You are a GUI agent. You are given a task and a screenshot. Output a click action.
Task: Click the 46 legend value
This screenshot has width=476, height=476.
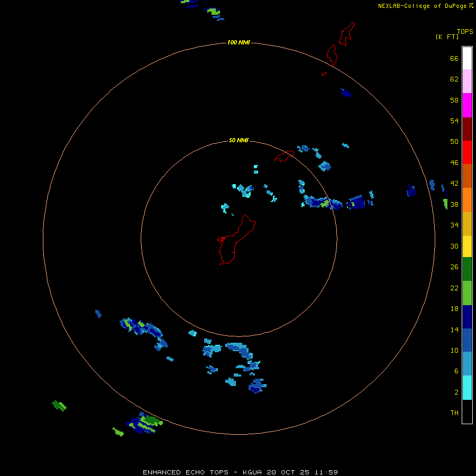[454, 162]
